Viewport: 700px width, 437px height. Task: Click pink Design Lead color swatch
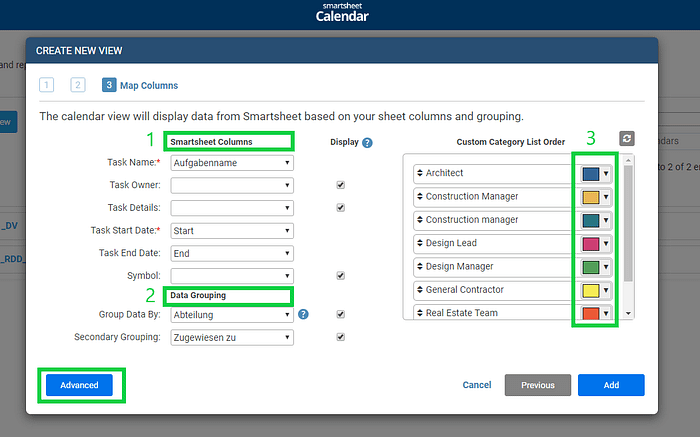click(x=591, y=244)
